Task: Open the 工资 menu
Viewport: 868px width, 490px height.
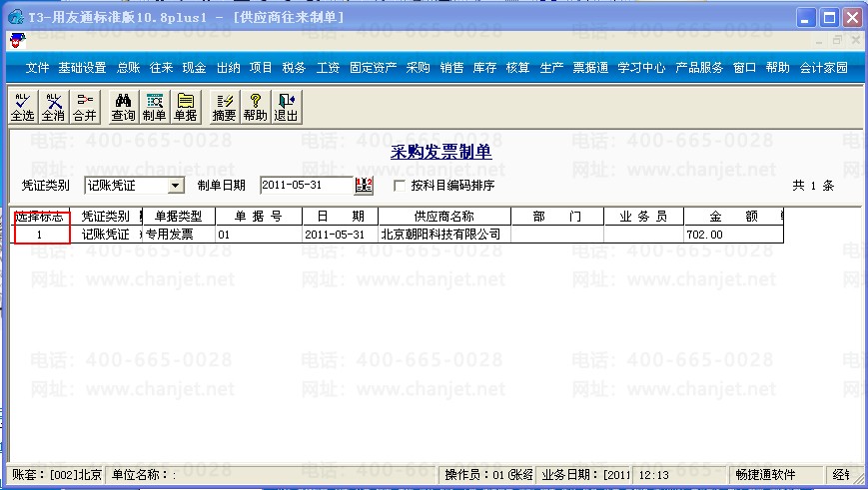Action: pos(328,68)
